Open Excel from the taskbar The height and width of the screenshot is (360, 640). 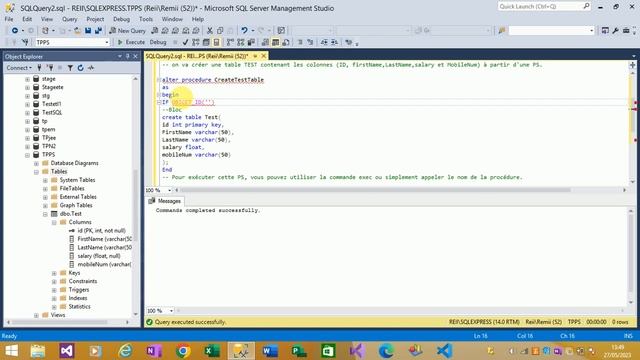[x=212, y=351]
